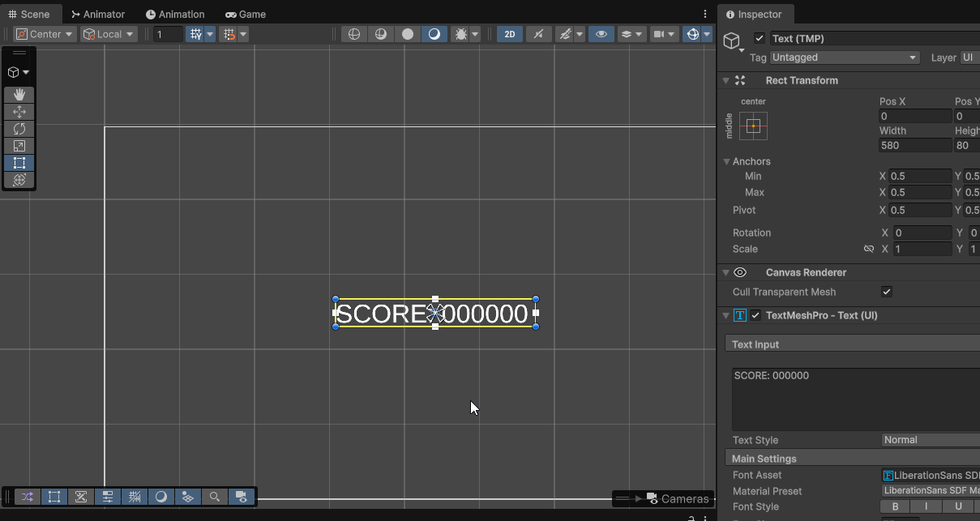Open gizmos dropdown arrow
980x521 pixels.
pos(708,34)
